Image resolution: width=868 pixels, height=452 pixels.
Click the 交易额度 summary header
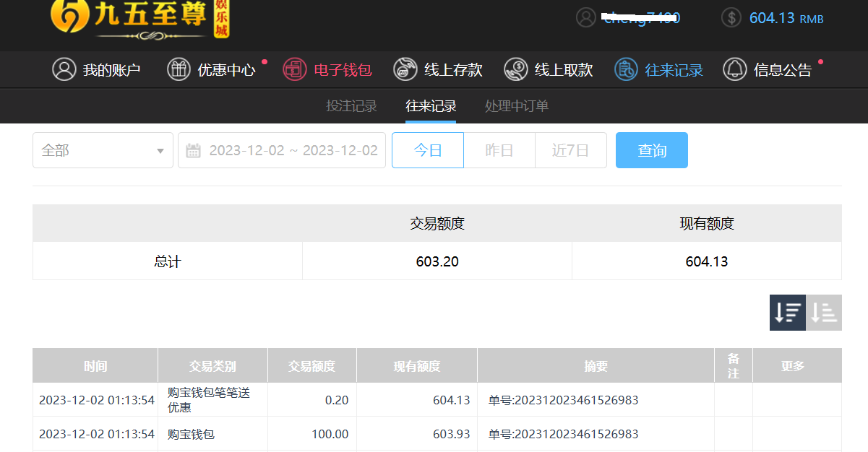pyautogui.click(x=437, y=224)
